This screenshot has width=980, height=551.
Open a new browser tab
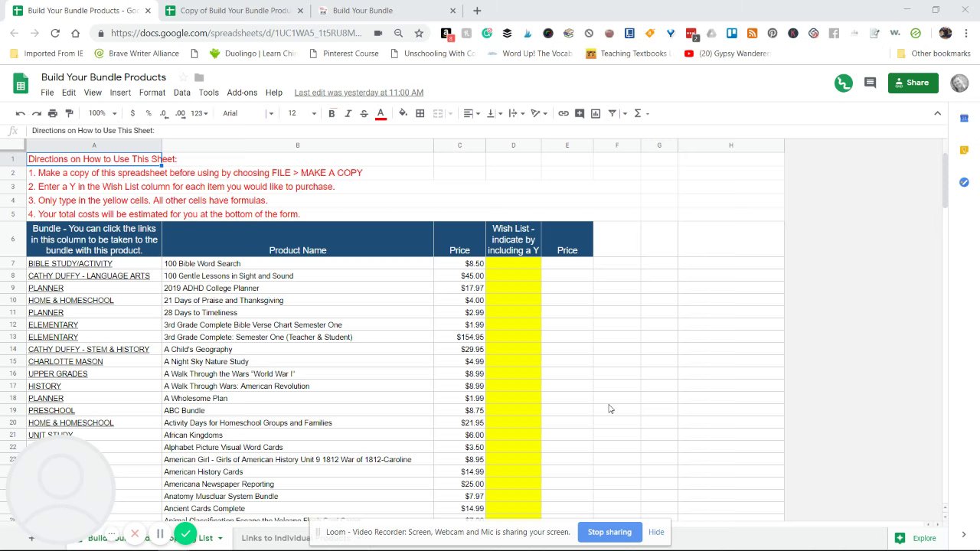click(x=477, y=11)
